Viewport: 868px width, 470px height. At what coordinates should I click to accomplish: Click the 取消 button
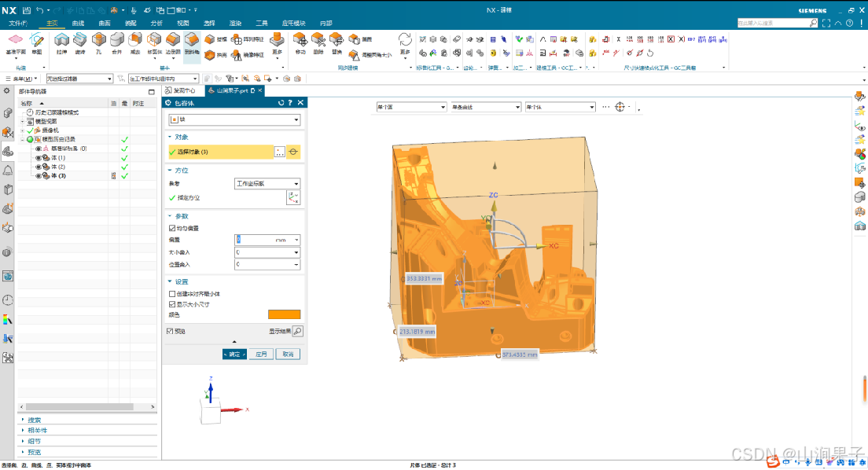point(288,354)
